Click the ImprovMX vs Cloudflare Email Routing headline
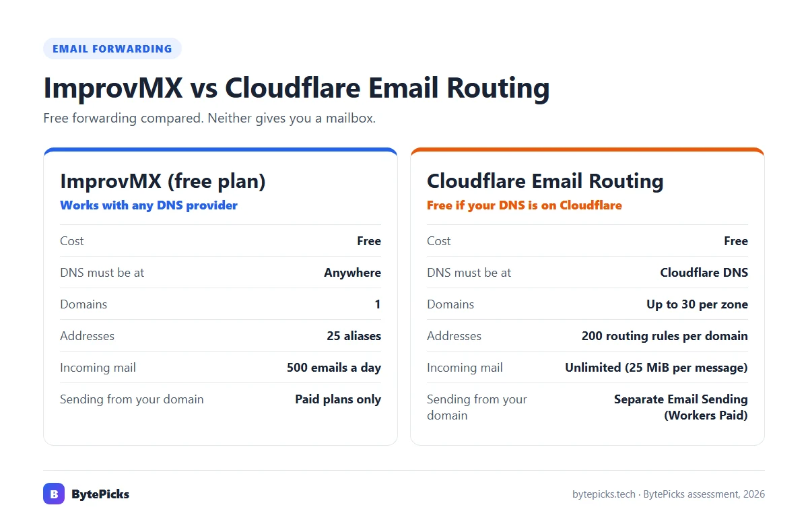 pyautogui.click(x=296, y=88)
